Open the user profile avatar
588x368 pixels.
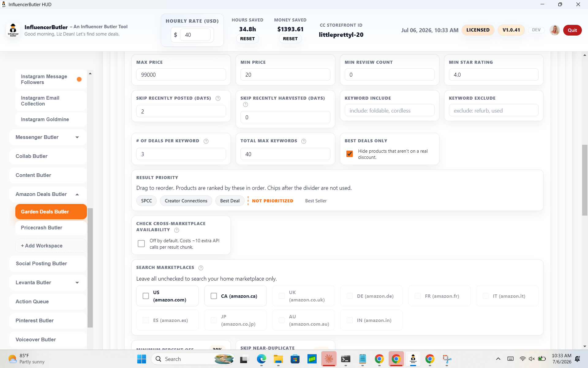point(555,30)
